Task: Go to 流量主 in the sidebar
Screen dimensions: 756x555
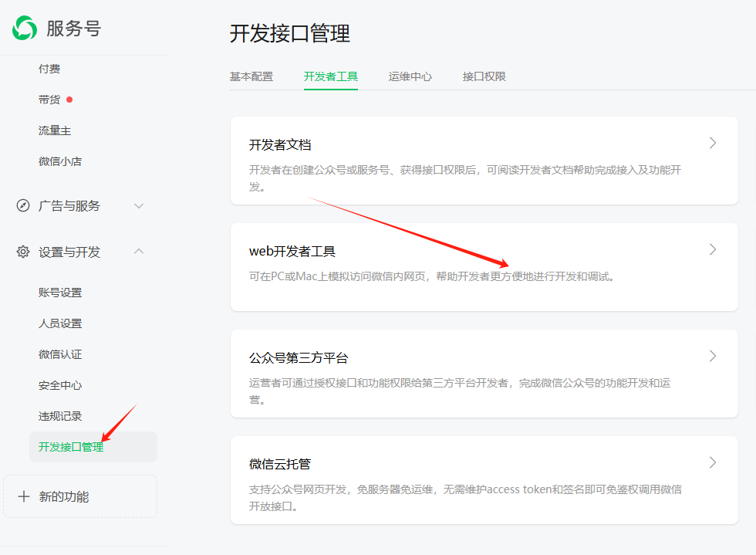Action: (x=55, y=130)
